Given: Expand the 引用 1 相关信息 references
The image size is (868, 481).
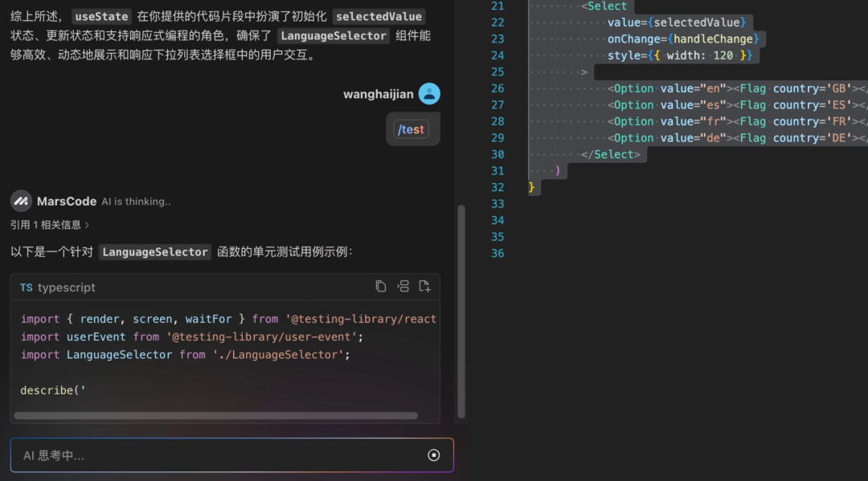Looking at the screenshot, I should [50, 225].
